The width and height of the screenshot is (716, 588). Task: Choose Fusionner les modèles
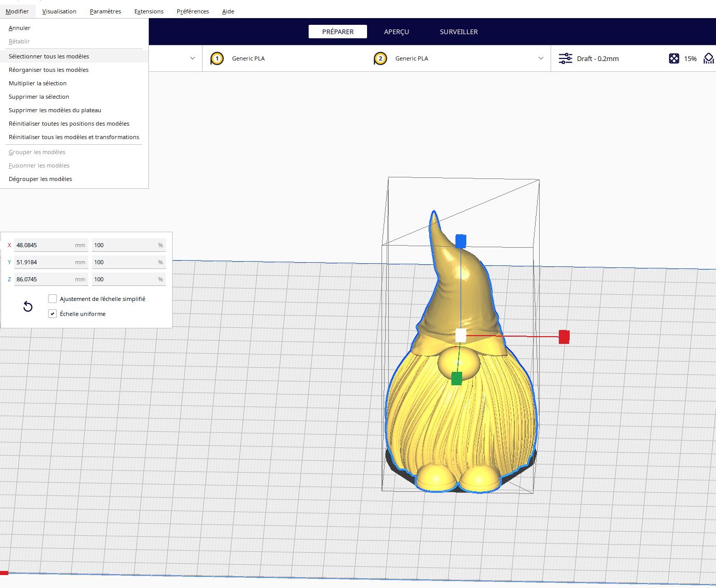[74, 165]
